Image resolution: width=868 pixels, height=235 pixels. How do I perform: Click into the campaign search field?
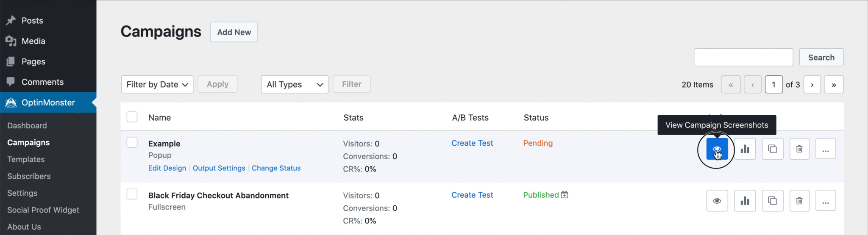[743, 57]
